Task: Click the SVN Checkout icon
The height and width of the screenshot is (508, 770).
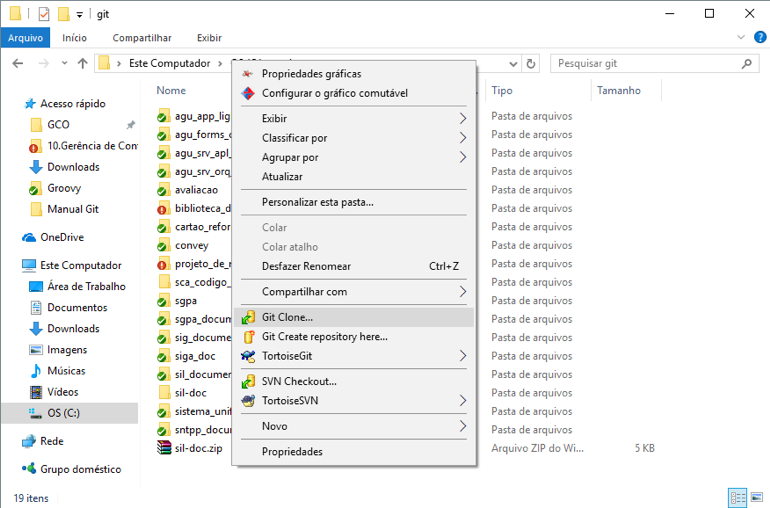Action: [x=248, y=382]
